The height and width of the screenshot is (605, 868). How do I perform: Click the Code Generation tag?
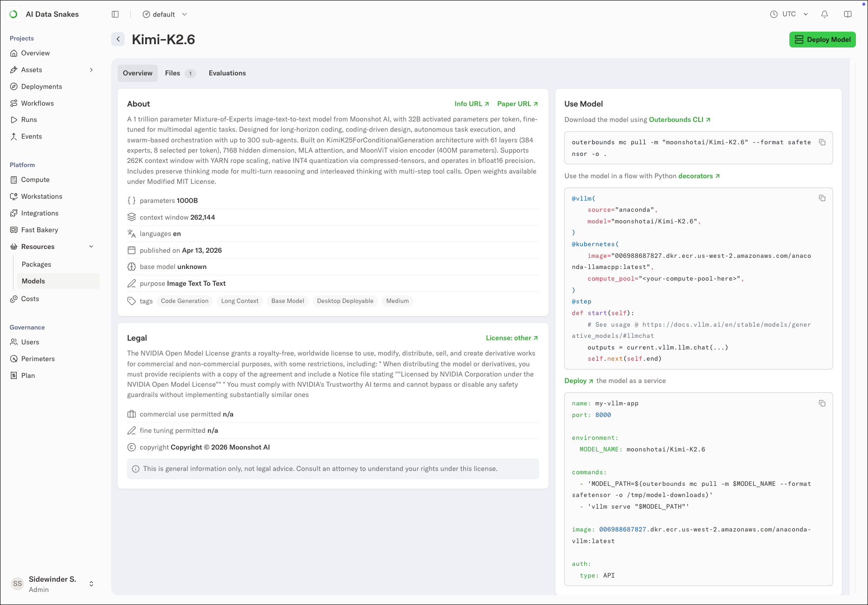pos(185,301)
